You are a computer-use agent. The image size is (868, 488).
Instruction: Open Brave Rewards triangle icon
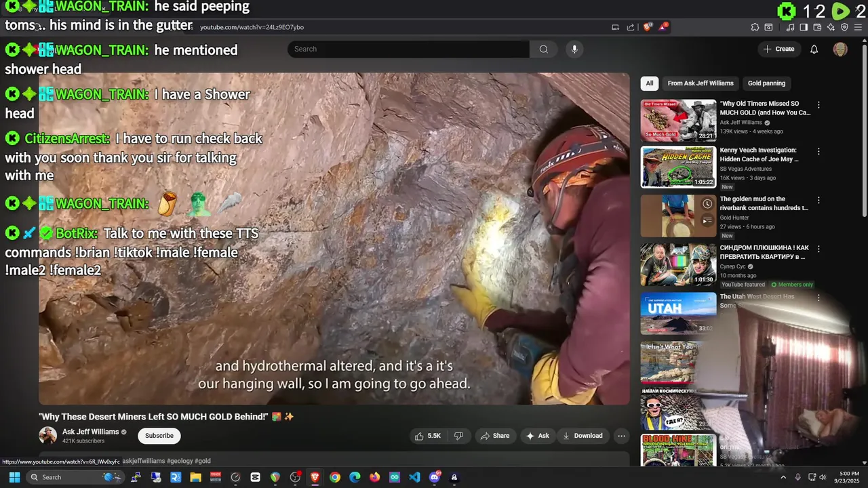click(x=663, y=27)
